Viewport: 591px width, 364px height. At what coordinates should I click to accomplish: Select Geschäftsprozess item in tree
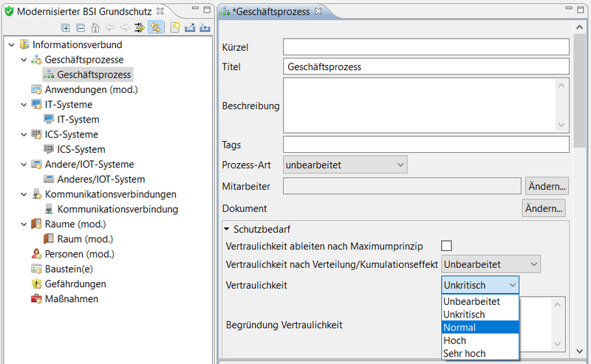point(88,75)
